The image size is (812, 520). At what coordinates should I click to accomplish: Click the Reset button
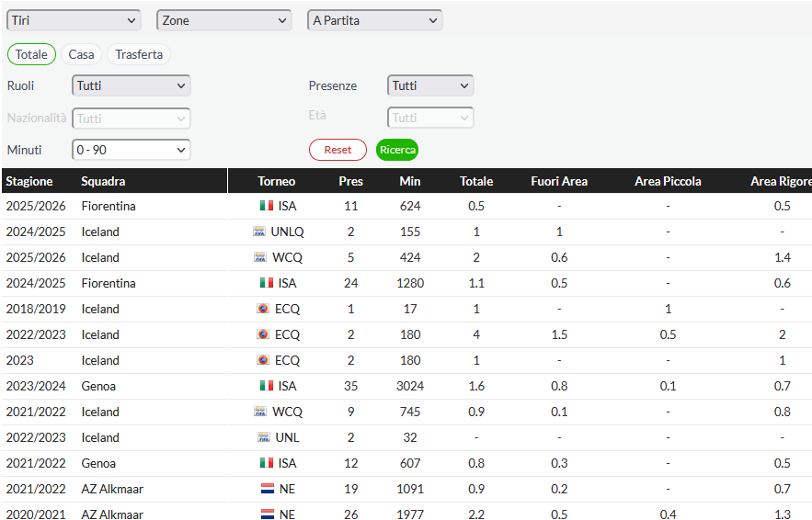[337, 150]
